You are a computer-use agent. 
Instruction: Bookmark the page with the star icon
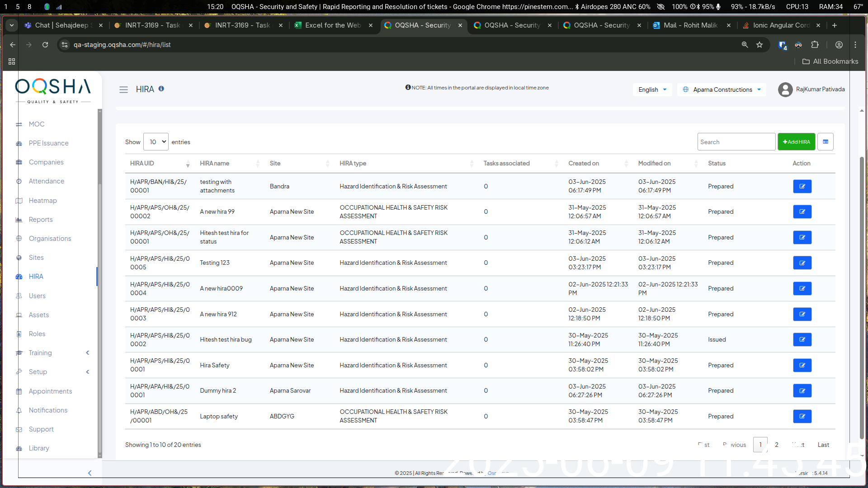(759, 45)
